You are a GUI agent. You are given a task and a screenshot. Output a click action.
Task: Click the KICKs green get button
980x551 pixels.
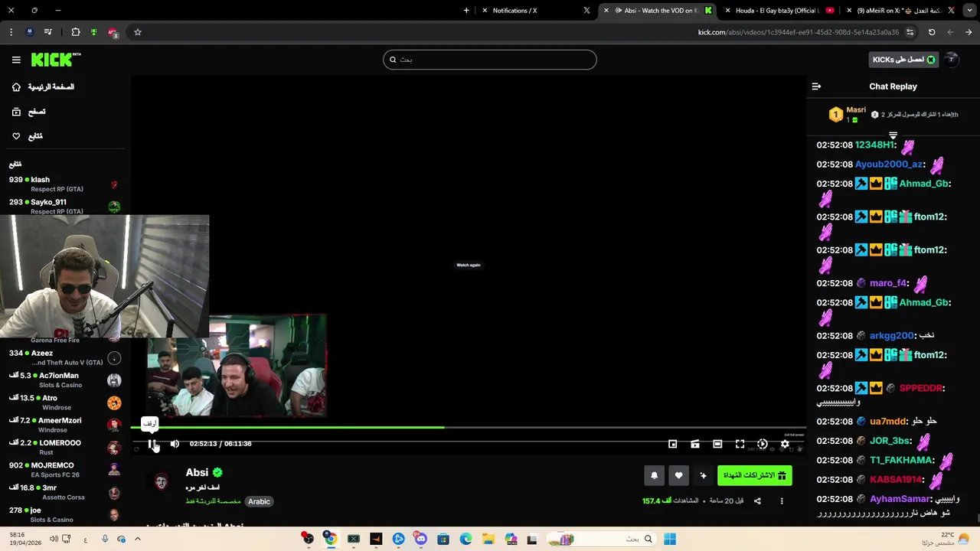pos(904,60)
